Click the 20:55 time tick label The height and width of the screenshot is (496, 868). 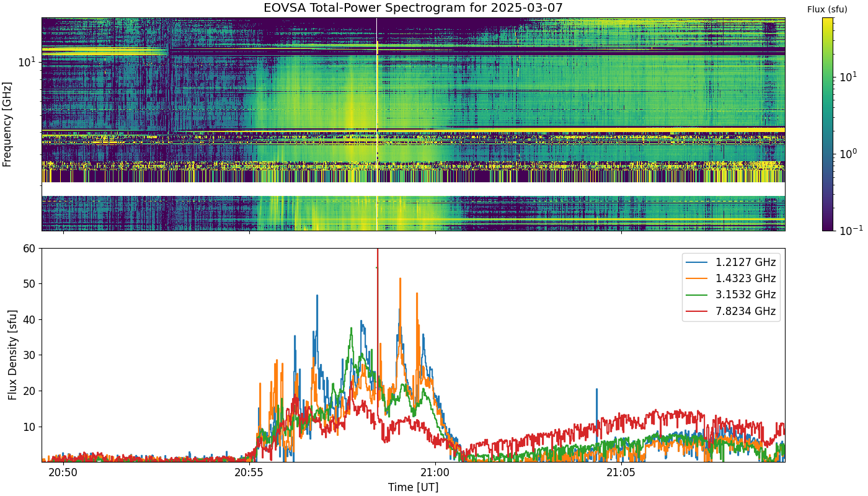coord(249,473)
